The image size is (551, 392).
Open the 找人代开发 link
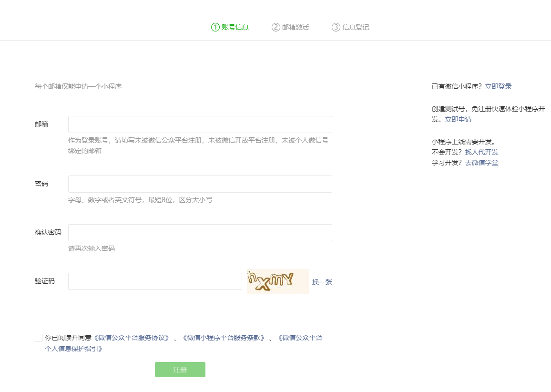481,152
